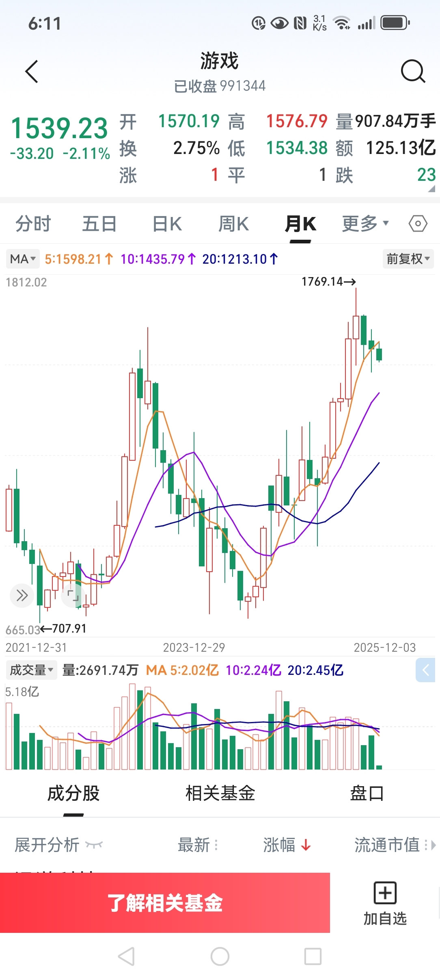440x980 pixels.
Task: Expand the 更多 period dropdown
Action: pyautogui.click(x=365, y=223)
